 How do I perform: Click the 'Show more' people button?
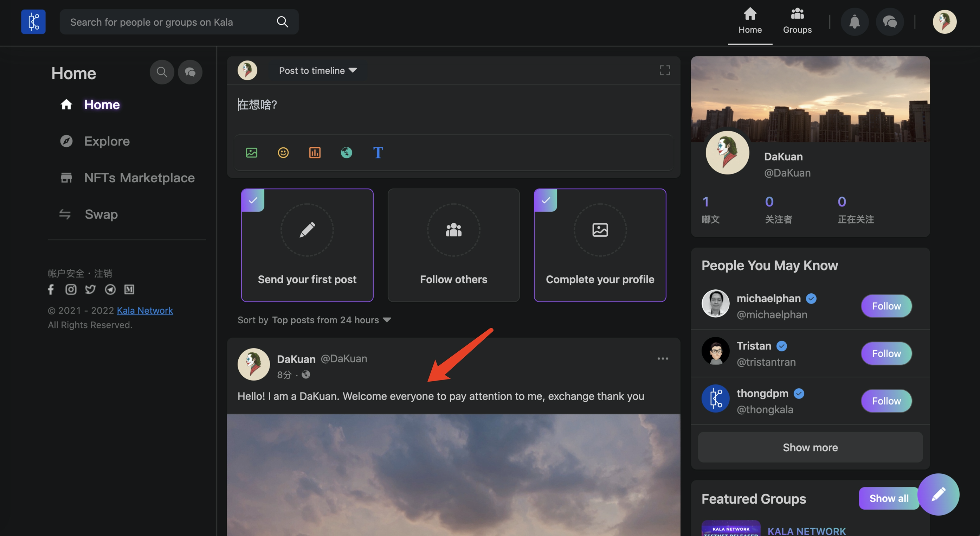click(810, 447)
